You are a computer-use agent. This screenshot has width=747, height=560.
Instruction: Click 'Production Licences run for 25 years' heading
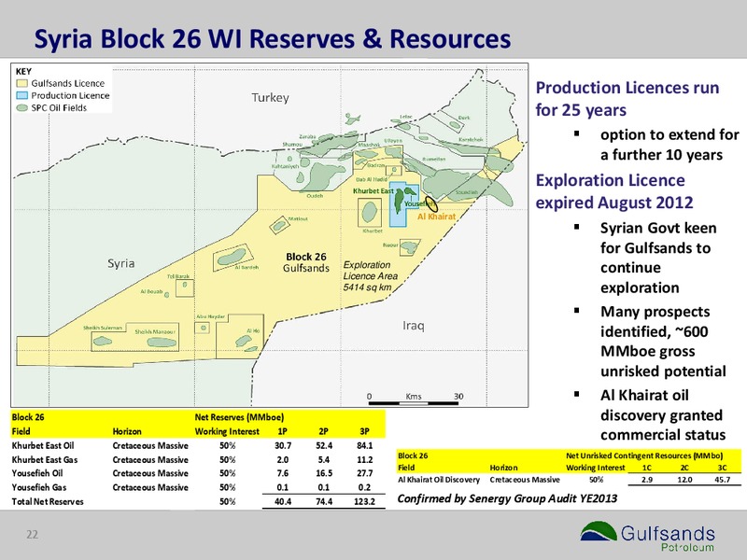pos(627,99)
